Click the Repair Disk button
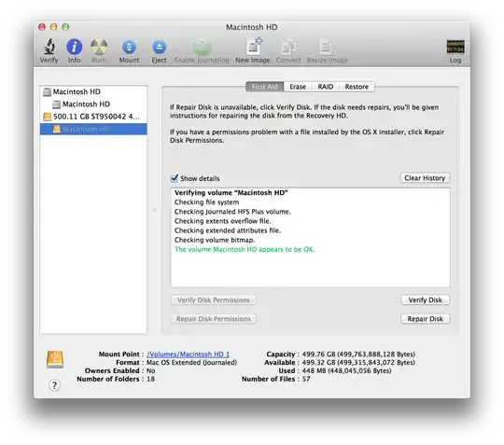Screen dimensions: 504x445 [425, 319]
